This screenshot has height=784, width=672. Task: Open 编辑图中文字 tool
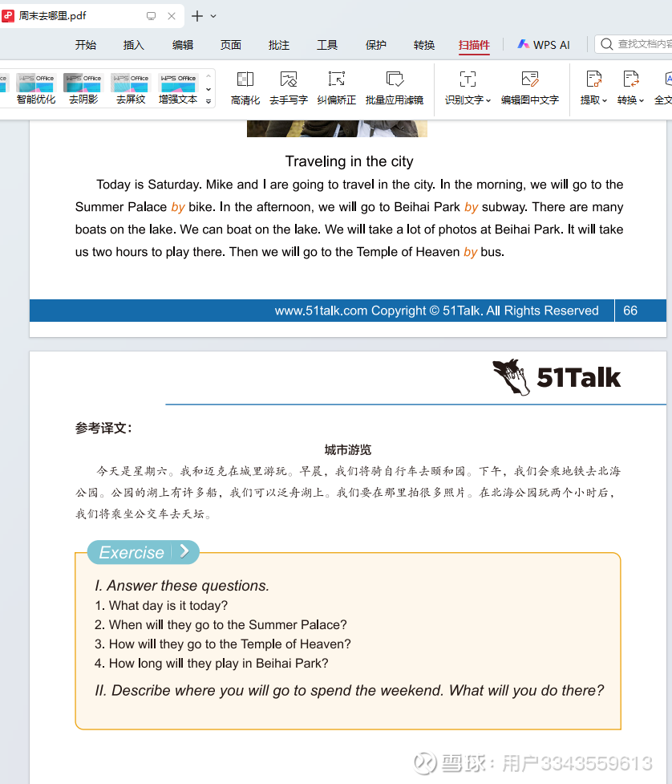coord(529,88)
